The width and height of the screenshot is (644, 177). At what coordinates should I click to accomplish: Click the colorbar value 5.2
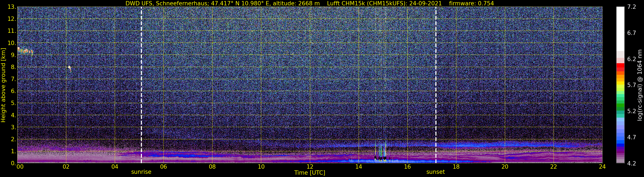tap(632, 111)
